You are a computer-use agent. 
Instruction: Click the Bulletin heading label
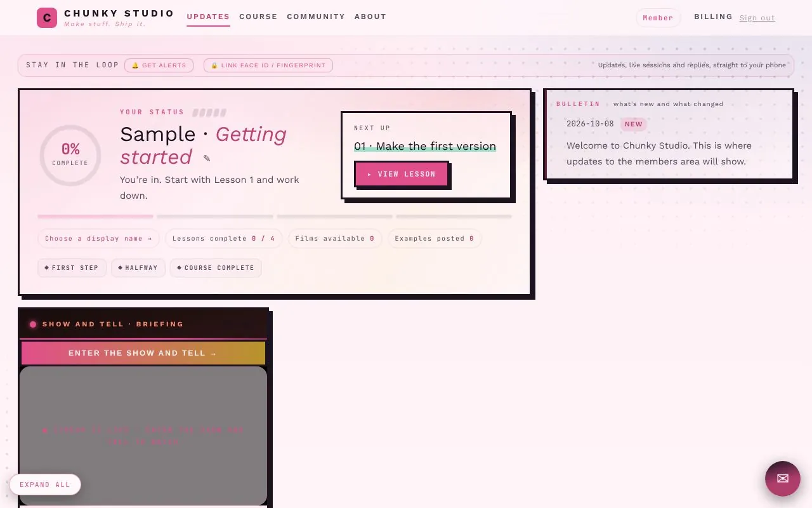click(x=578, y=104)
